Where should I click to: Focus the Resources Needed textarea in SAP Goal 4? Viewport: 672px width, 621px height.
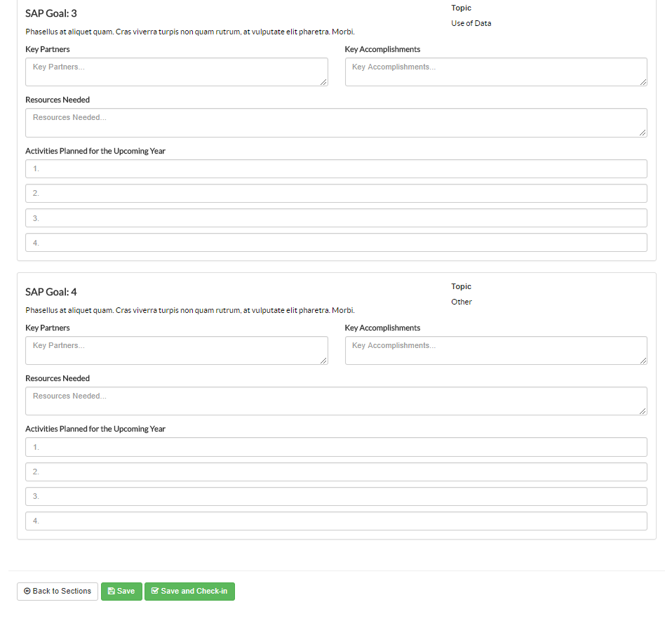[x=336, y=401]
